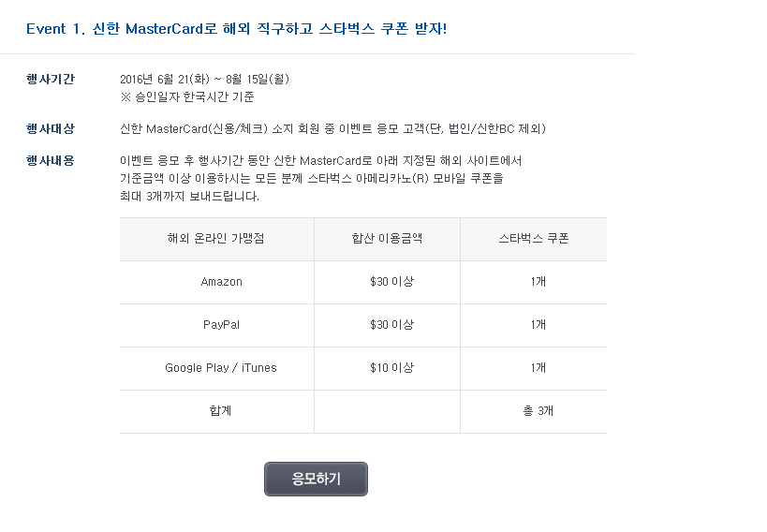Click the 행사기간 label
The width and height of the screenshot is (767, 532).
[51, 80]
